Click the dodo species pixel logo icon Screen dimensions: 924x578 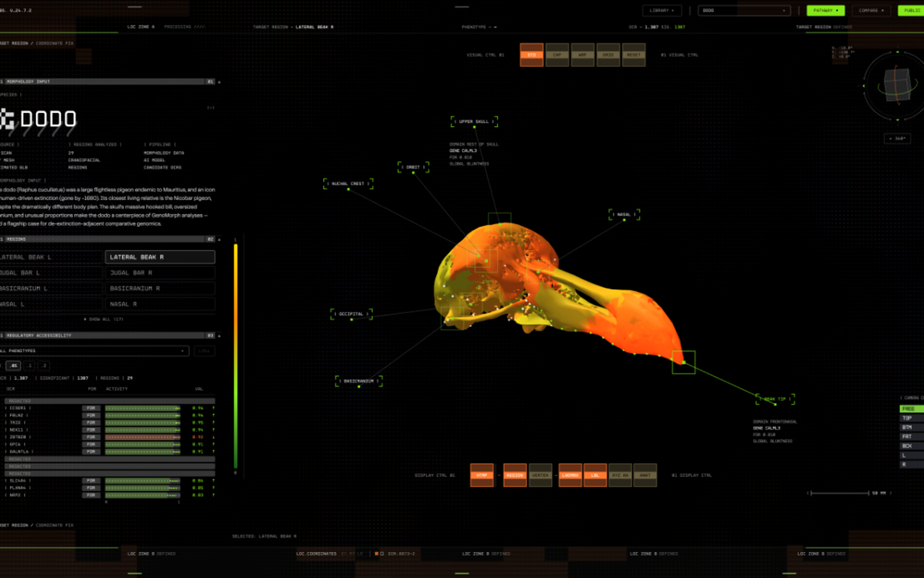[7, 118]
